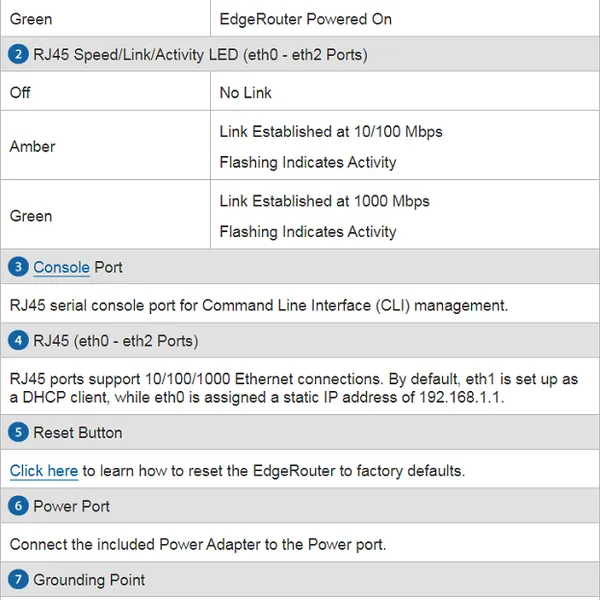Click the 'Connect the included Power Adapter' sentence

pyautogui.click(x=198, y=544)
